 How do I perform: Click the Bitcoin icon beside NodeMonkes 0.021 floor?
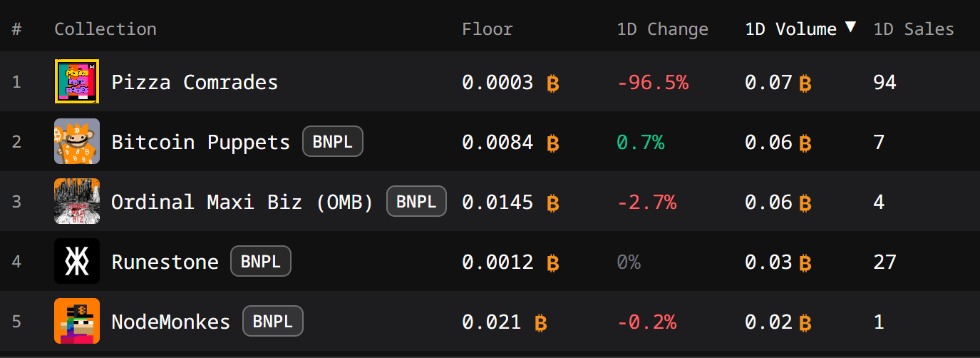pyautogui.click(x=540, y=323)
